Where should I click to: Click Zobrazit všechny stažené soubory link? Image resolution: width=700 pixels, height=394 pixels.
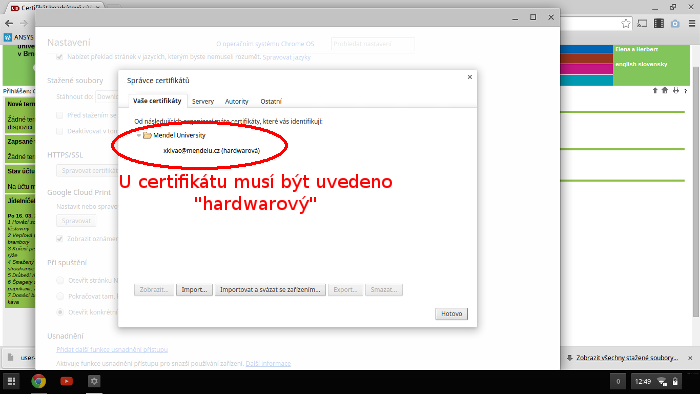627,358
